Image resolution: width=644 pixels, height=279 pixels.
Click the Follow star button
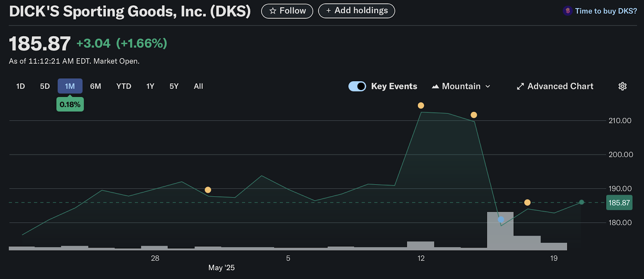tap(287, 11)
